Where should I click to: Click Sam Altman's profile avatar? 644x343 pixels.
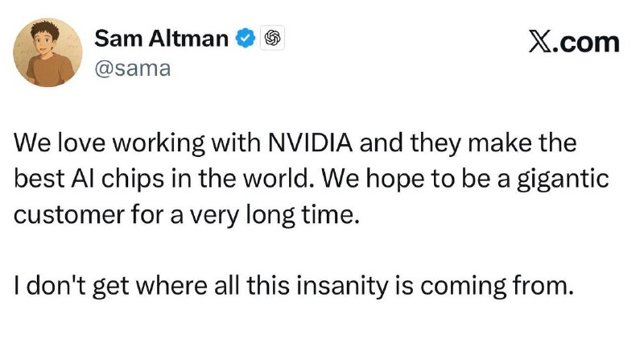(x=49, y=52)
